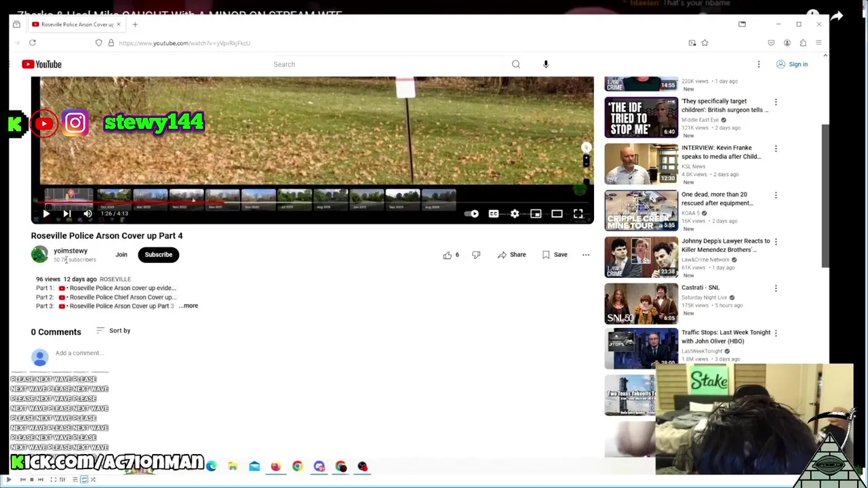Toggle loop in the outer media player
Viewport: 868px width, 488px height.
click(x=84, y=480)
